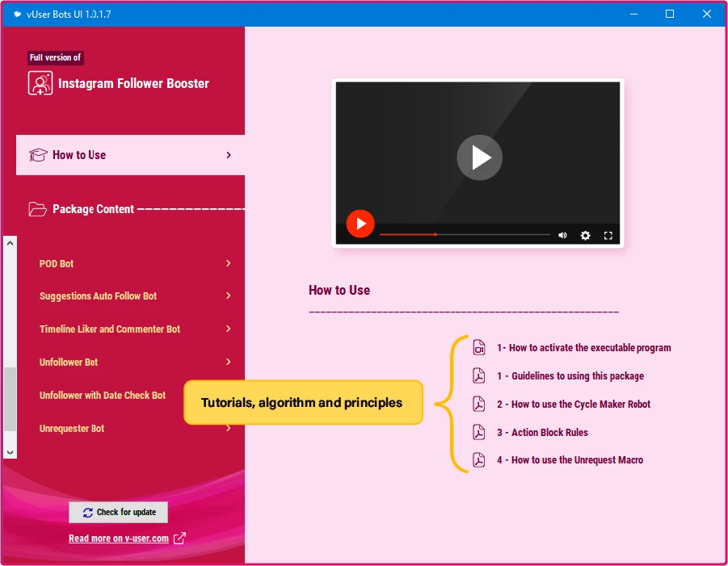Image resolution: width=728 pixels, height=566 pixels.
Task: Open How to use the Unrequest Macro
Action: [x=570, y=459]
